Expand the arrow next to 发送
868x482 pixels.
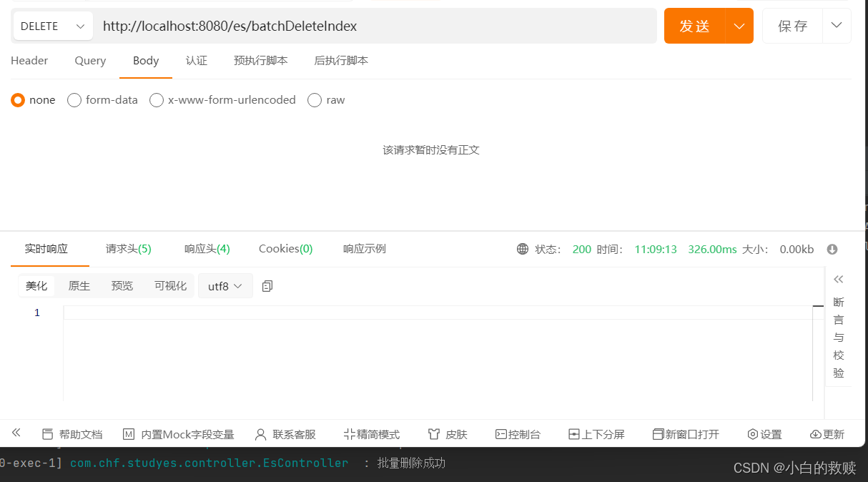click(x=739, y=26)
